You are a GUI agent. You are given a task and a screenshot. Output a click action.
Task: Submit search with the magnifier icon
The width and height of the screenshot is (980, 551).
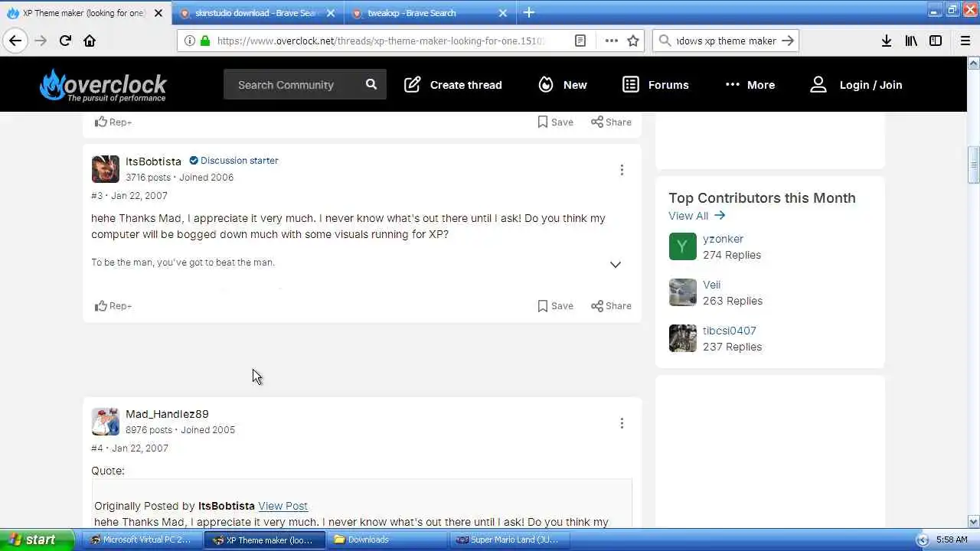371,84
